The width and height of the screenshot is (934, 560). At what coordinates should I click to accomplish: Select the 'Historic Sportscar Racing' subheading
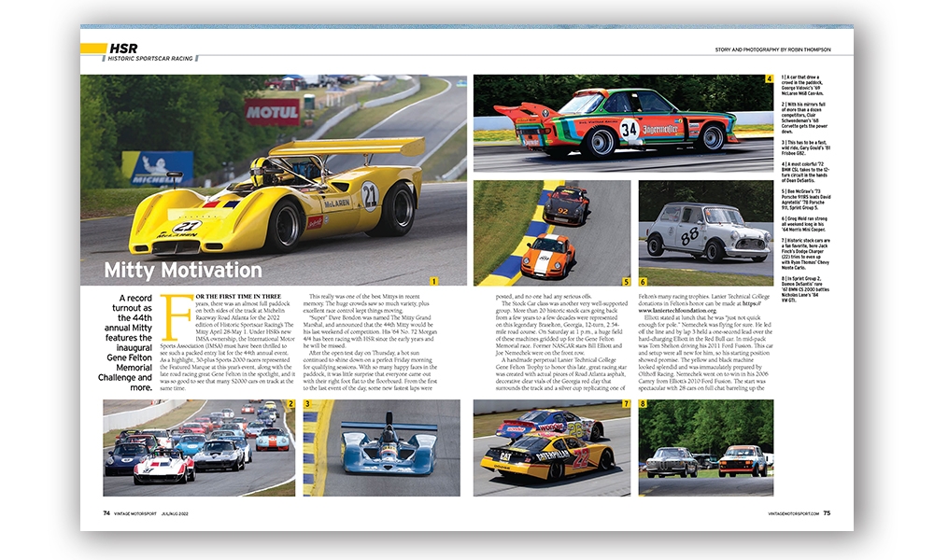point(150,58)
